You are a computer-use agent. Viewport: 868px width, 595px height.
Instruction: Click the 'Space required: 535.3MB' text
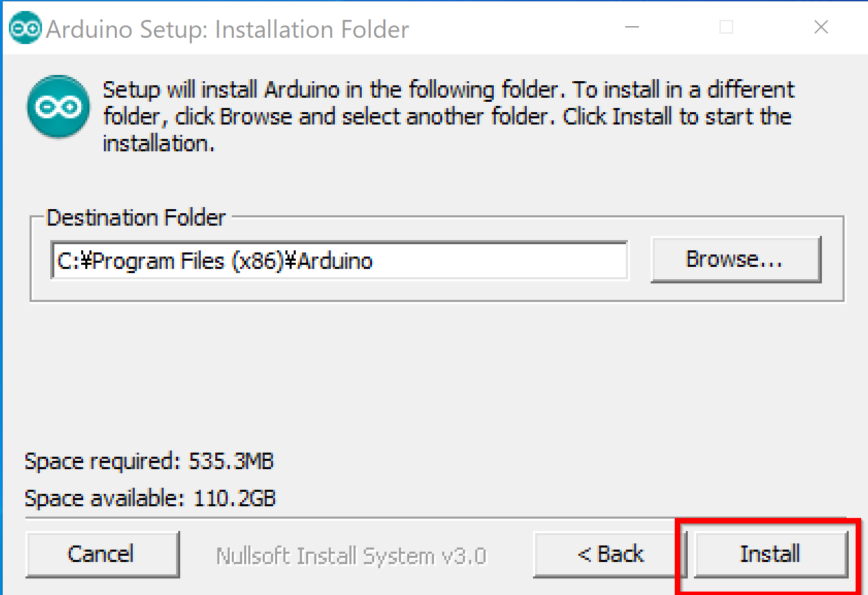click(x=149, y=461)
